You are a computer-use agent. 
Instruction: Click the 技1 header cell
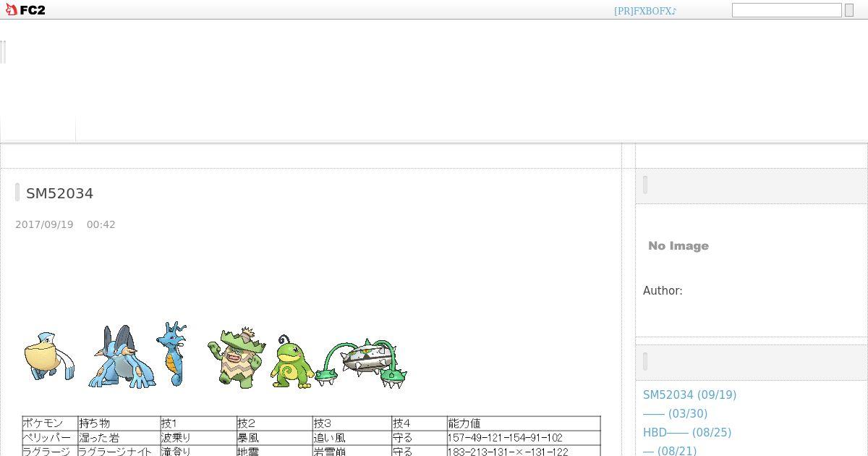198,423
